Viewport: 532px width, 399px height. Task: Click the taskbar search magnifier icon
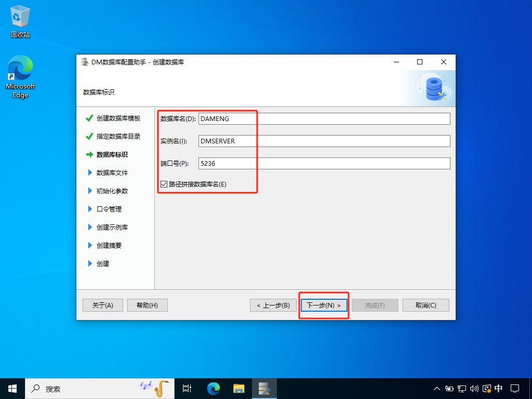pos(35,389)
